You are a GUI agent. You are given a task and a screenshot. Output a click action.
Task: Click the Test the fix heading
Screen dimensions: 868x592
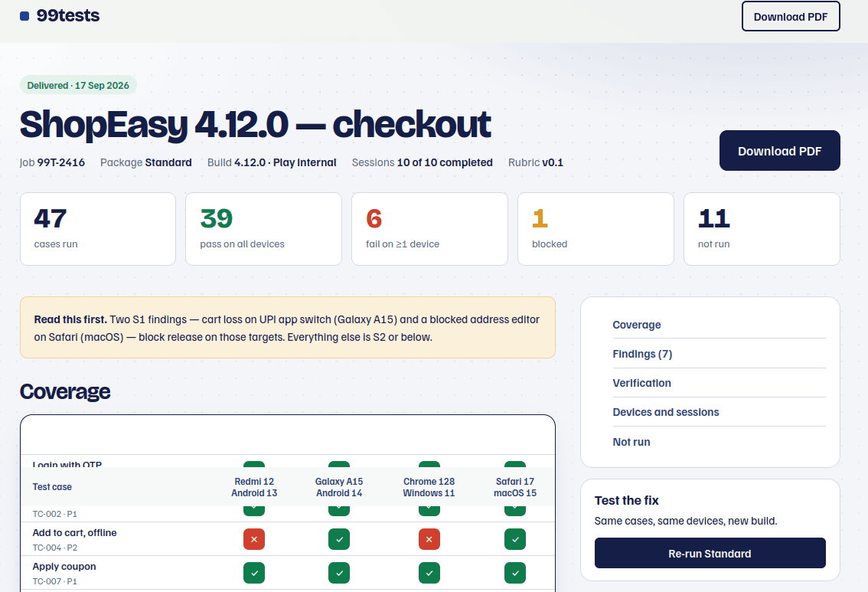(627, 501)
